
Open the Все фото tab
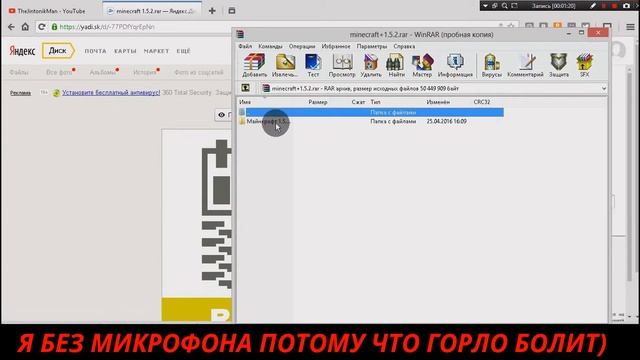59,72
